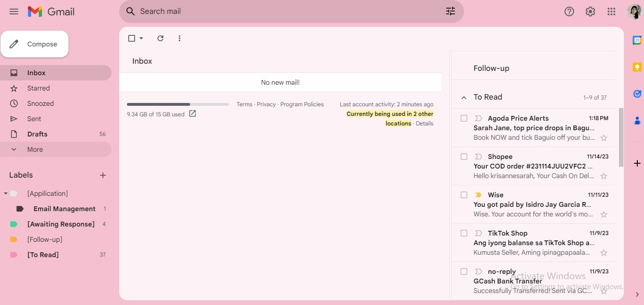Image resolution: width=644 pixels, height=305 pixels.
Task: Open the select dropdown arrow in toolbar
Action: click(141, 38)
